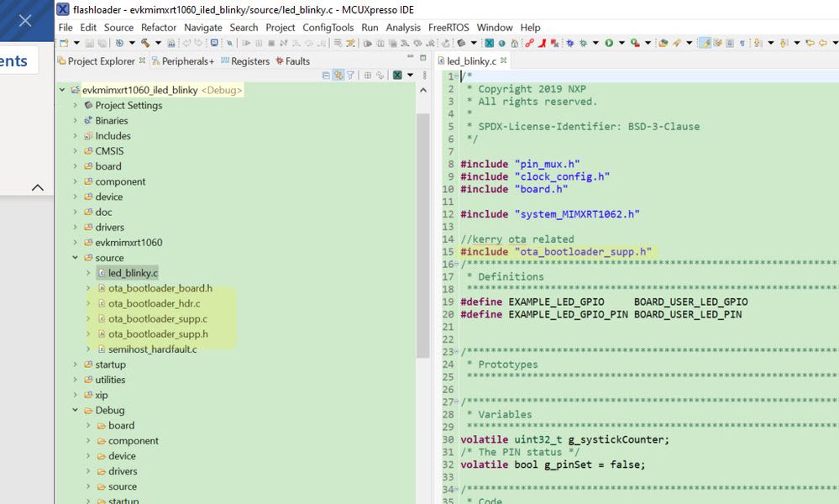Click the Open Task toolbar icon

pyautogui.click(x=663, y=43)
